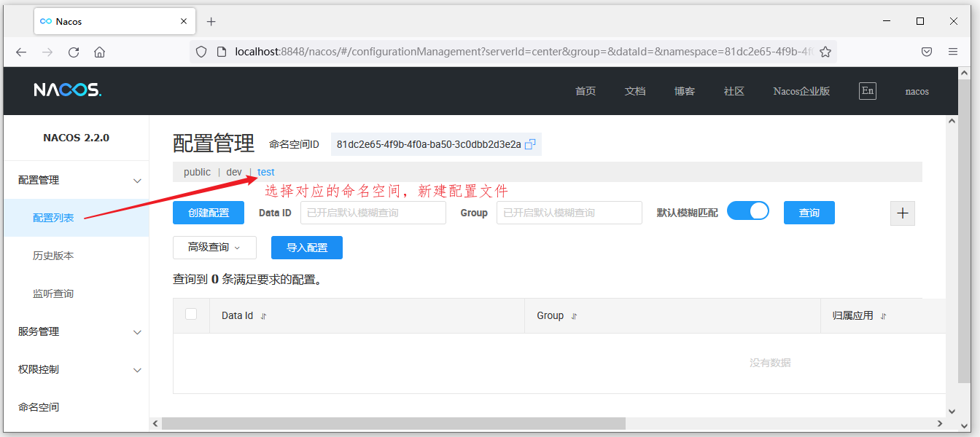Sort by Data Id column icon

[x=264, y=316]
